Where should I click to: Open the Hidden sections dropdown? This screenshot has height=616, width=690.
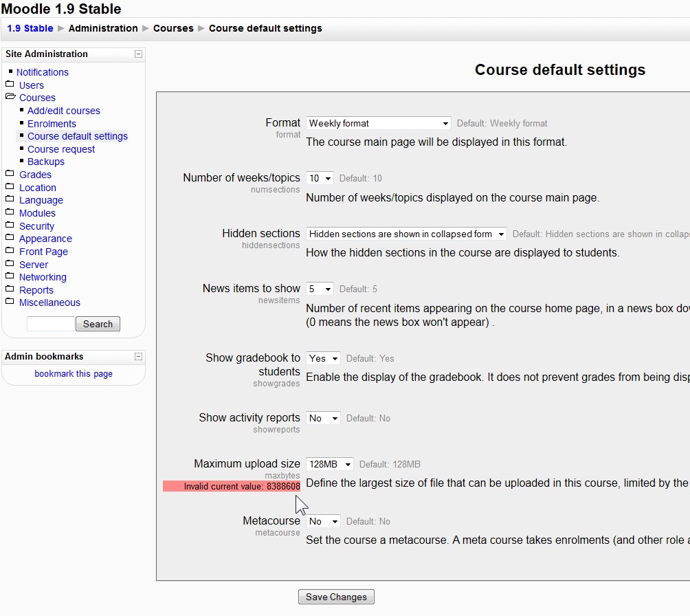(406, 234)
